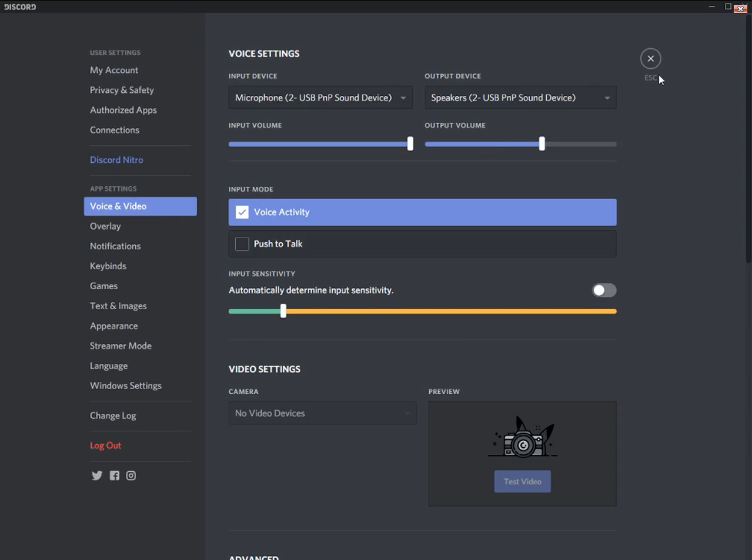Image resolution: width=752 pixels, height=560 pixels.
Task: Click the Input Sensitivity slider handle
Action: click(x=283, y=311)
